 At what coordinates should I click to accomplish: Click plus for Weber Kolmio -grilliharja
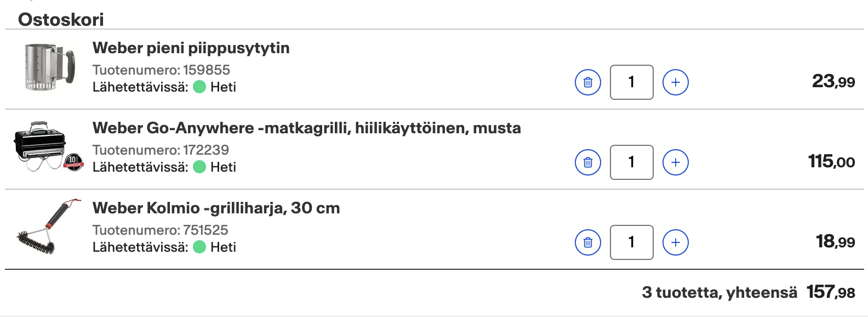(x=676, y=242)
